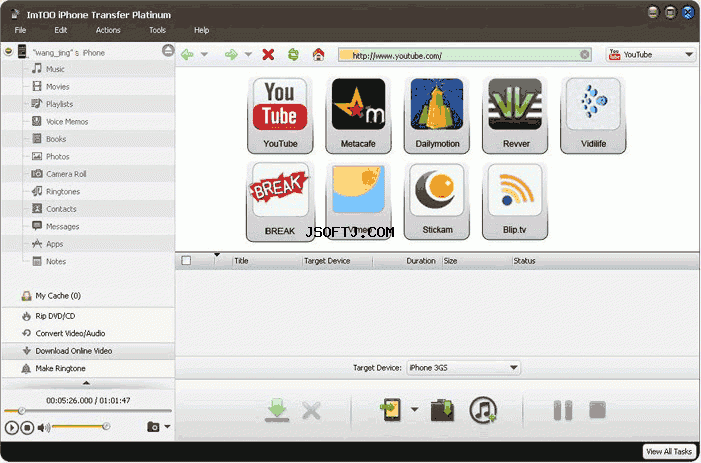The height and width of the screenshot is (463, 701).
Task: Mute the speaker volume icon
Action: pos(43,428)
